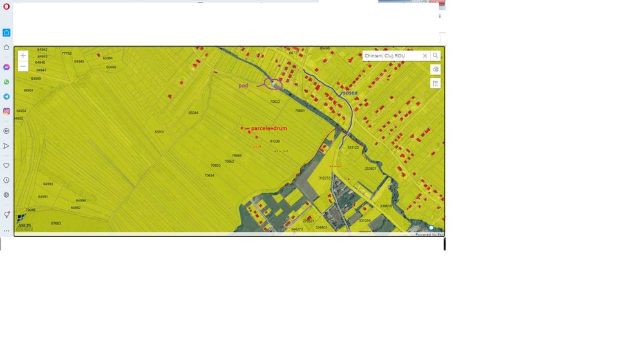The image size is (644, 345).
Task: Click the pentagon icon below the home icon
Action: click(x=6, y=47)
